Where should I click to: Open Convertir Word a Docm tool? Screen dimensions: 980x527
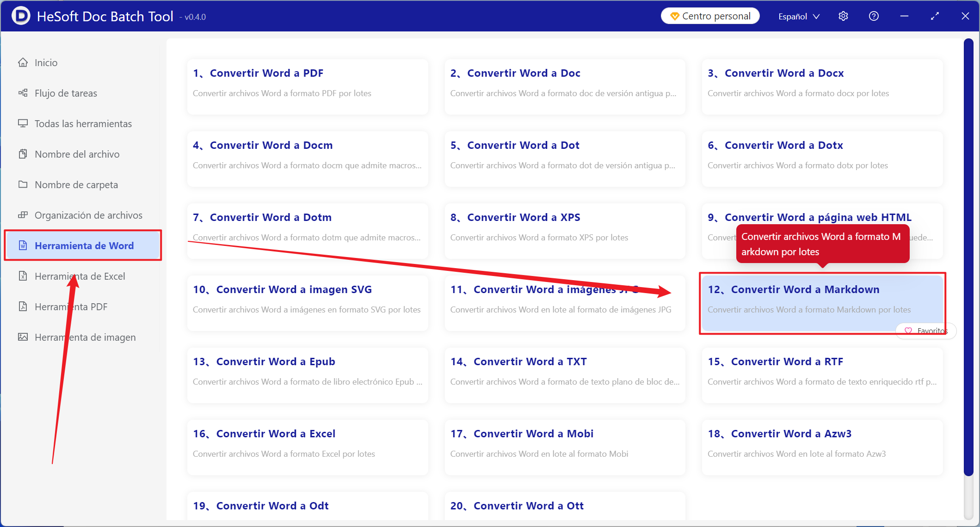[x=308, y=159]
